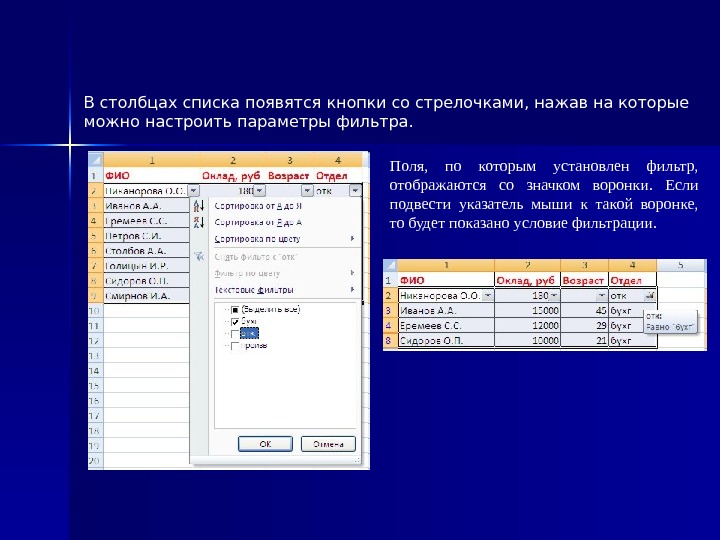Select age cell 21
Image resolution: width=720 pixels, height=540 pixels.
coord(585,341)
